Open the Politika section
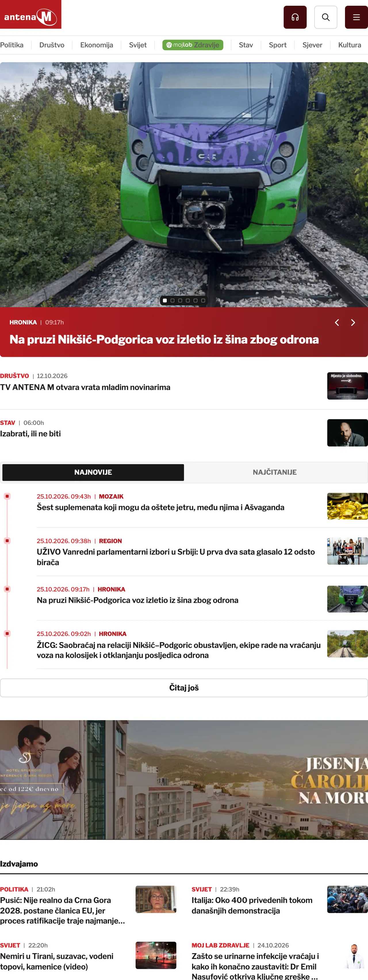The image size is (368, 980). click(x=12, y=45)
